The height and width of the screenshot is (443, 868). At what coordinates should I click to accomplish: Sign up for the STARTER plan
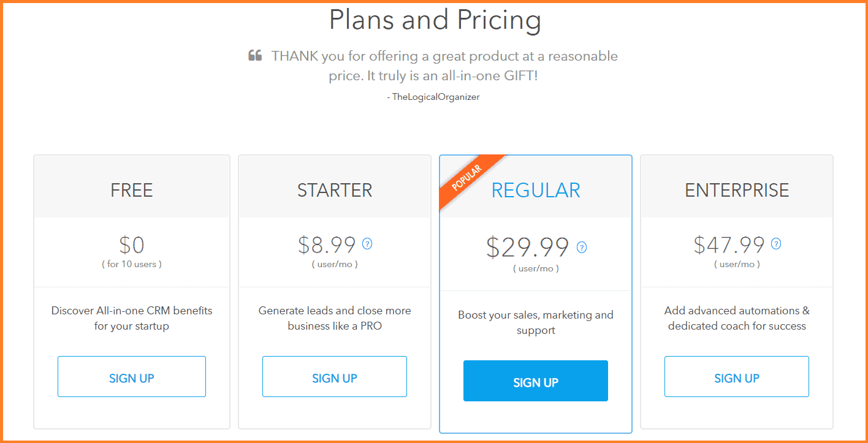(x=335, y=377)
